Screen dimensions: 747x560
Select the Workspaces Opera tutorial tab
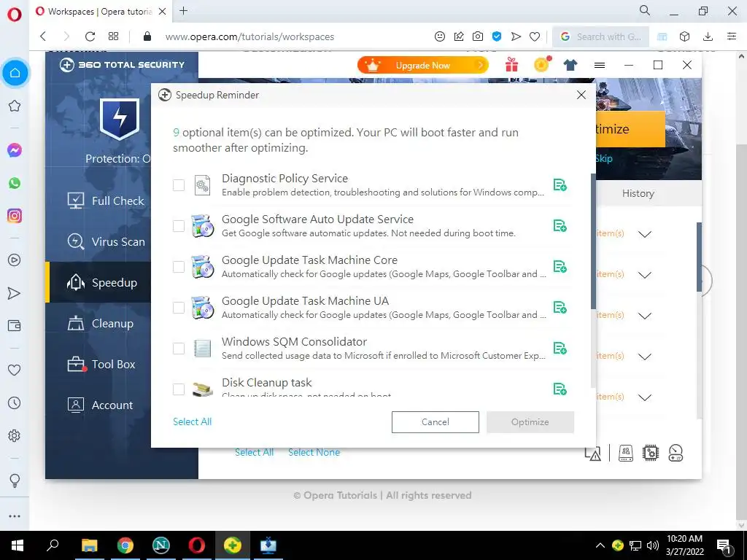coord(100,12)
